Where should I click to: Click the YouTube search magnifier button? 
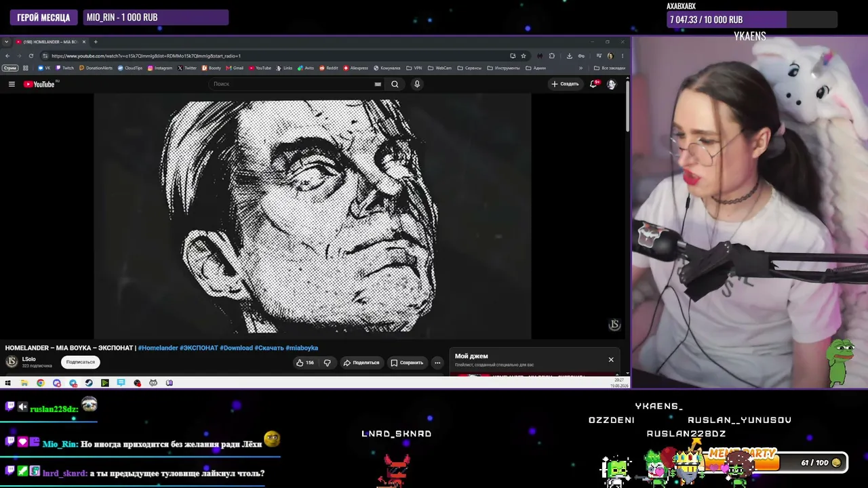pos(395,84)
